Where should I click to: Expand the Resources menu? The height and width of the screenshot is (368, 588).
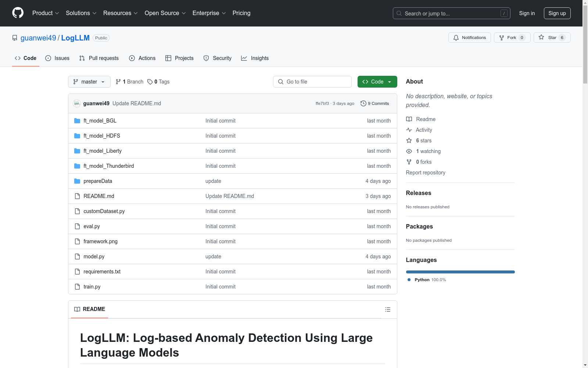tap(121, 13)
